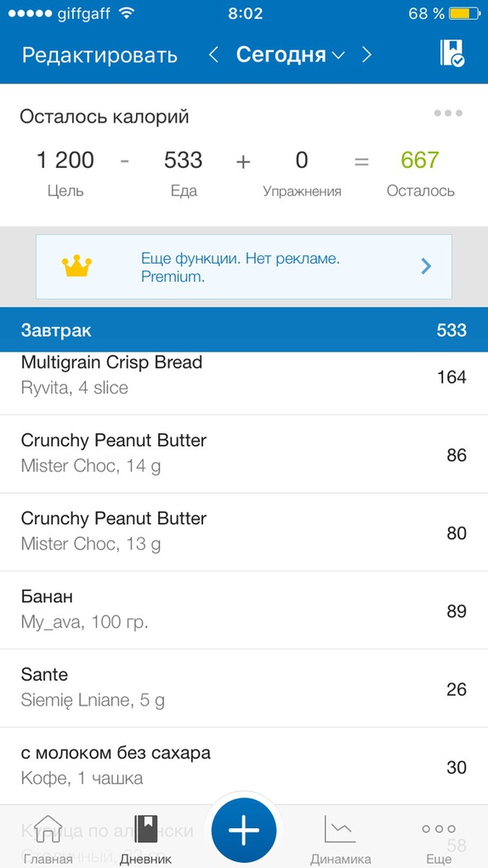Tap the green 667 Осталось value
Viewport: 488px width, 868px height.
(x=420, y=161)
